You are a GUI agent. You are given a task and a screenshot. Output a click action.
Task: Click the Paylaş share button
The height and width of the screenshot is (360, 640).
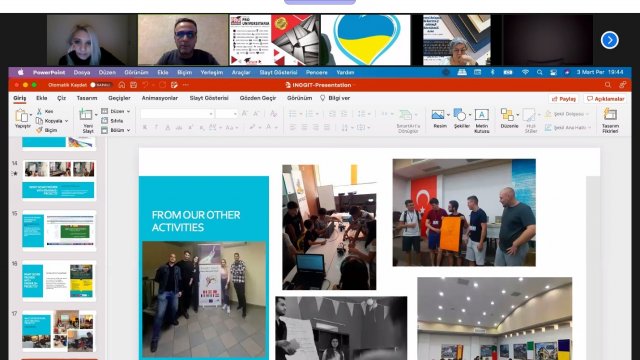[564, 99]
